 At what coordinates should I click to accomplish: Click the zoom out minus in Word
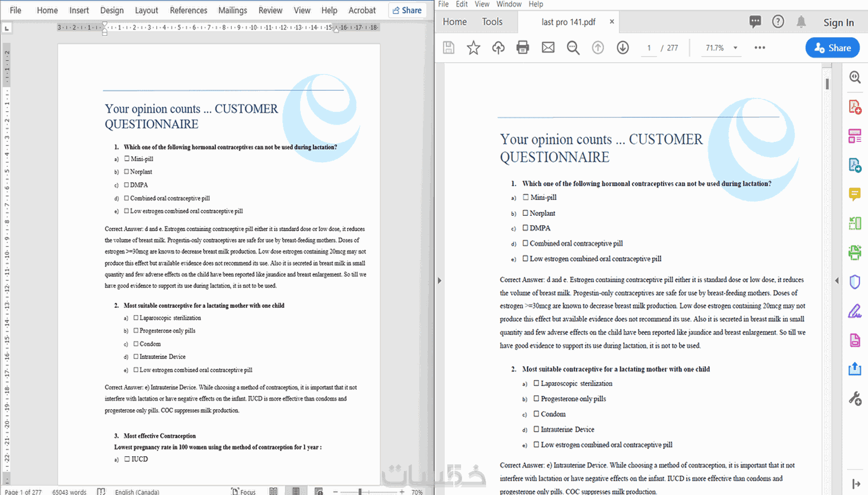(x=335, y=491)
